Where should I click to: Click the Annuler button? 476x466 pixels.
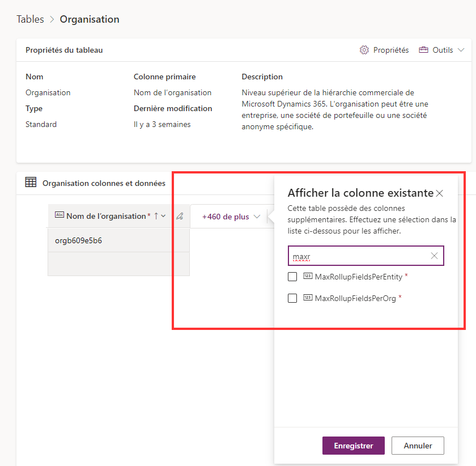coord(418,446)
